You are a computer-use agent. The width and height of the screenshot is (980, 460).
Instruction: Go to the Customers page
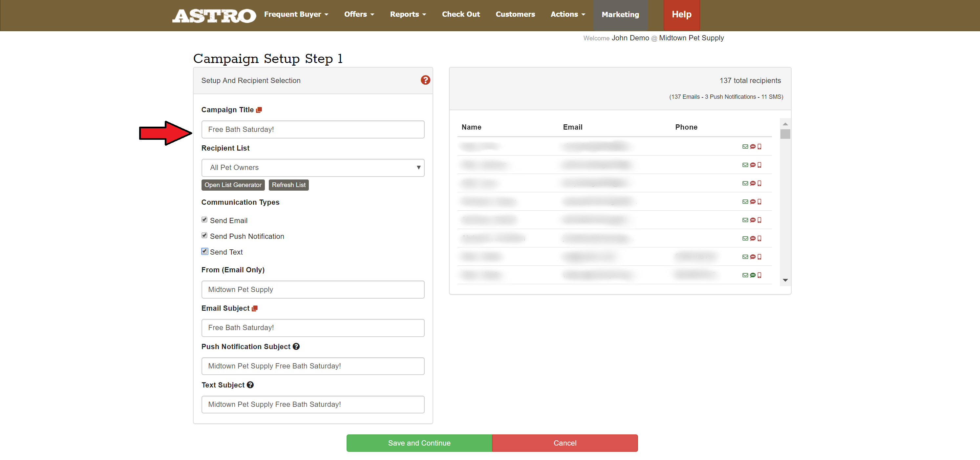tap(515, 14)
